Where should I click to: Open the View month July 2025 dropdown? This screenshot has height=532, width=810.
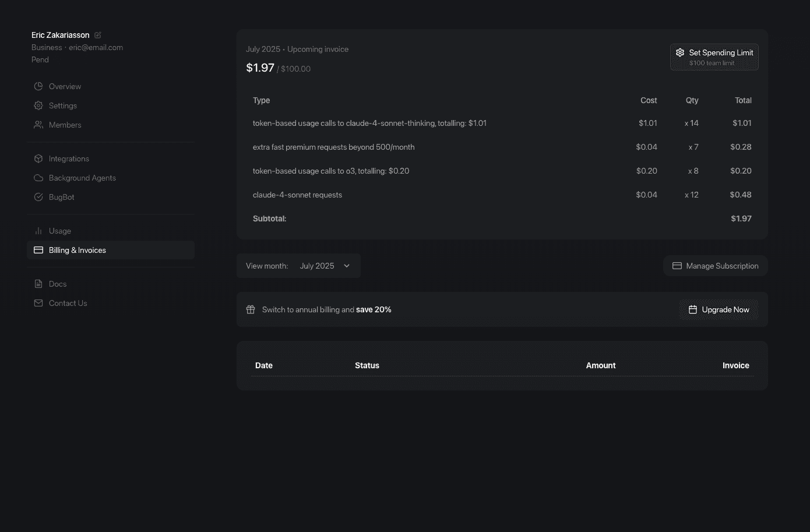pos(325,265)
